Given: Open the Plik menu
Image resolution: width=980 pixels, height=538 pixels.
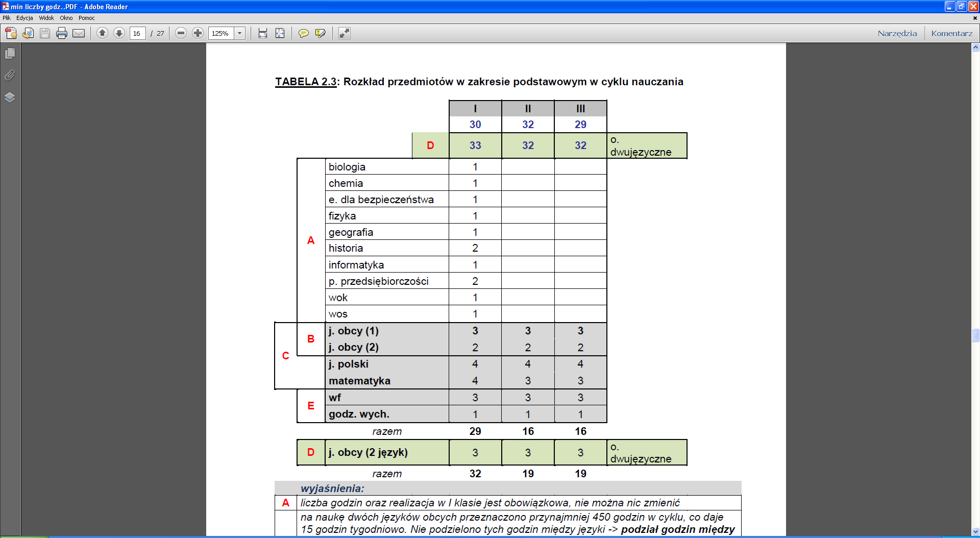Looking at the screenshot, I should (x=7, y=18).
